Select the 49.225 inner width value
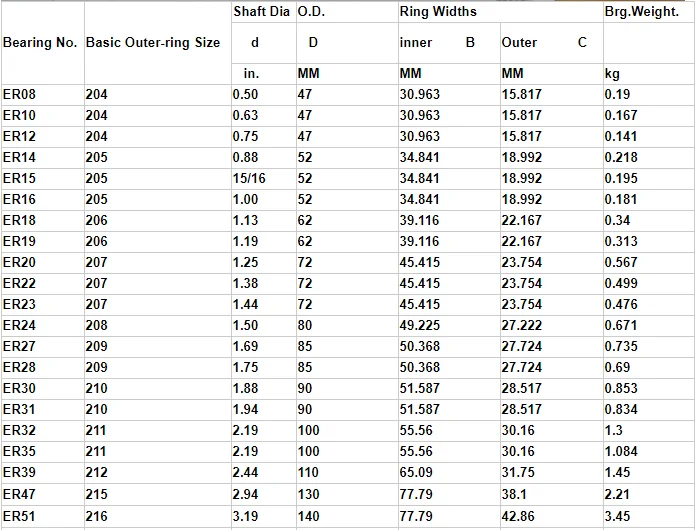The image size is (695, 530). 420,325
